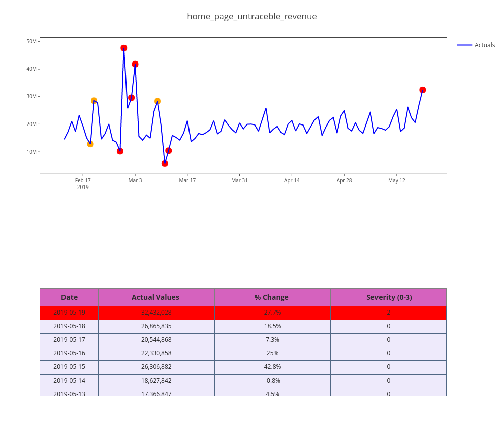Toggle the Actuals legend entry
The width and height of the screenshot is (504, 436).
pos(484,45)
